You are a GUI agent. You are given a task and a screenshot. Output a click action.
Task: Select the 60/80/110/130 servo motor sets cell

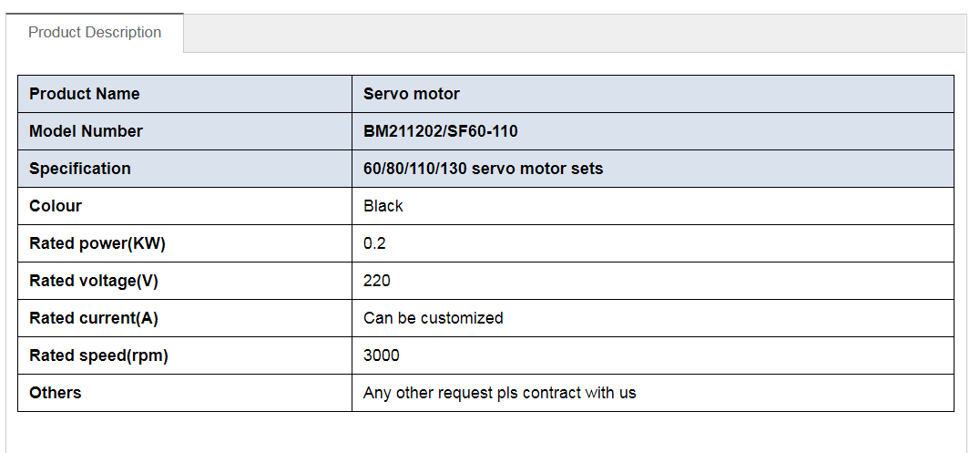483,169
